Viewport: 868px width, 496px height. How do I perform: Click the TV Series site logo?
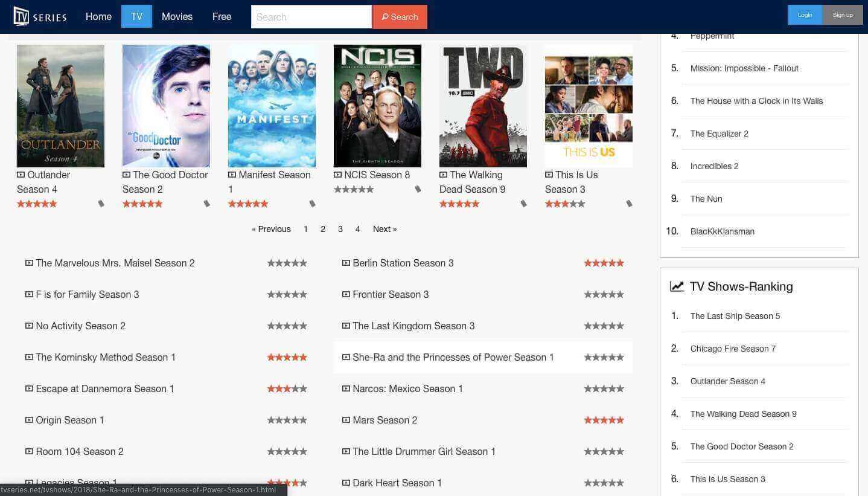coord(40,16)
